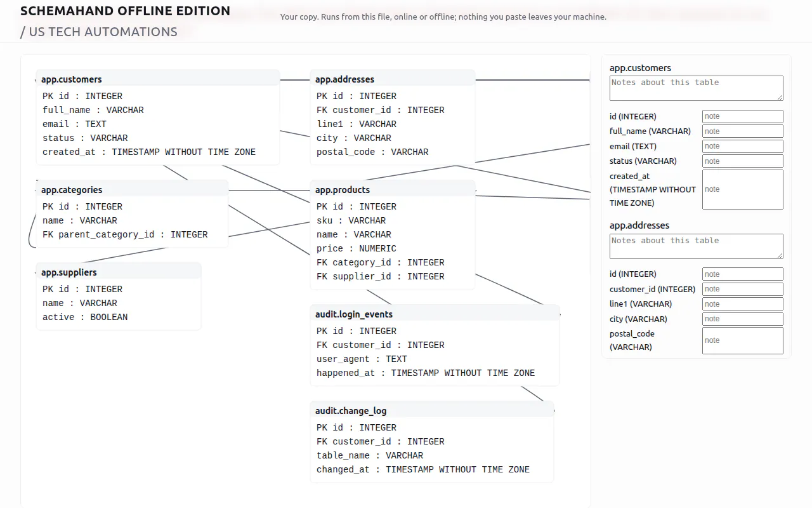Click the SCHEMAHAND OFFLINE EDITION title
Screen dimensions: 812x508
pyautogui.click(x=126, y=11)
